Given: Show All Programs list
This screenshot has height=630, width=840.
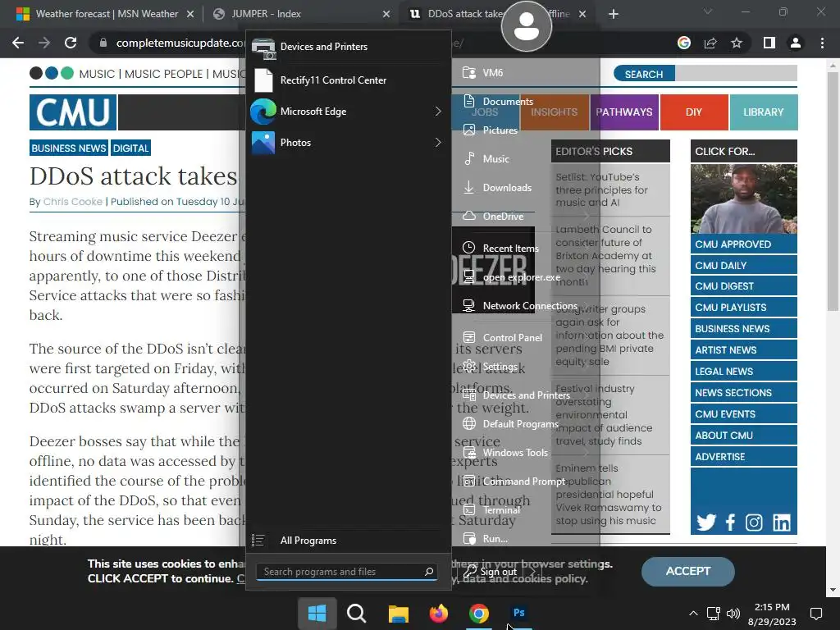Looking at the screenshot, I should click(348, 541).
